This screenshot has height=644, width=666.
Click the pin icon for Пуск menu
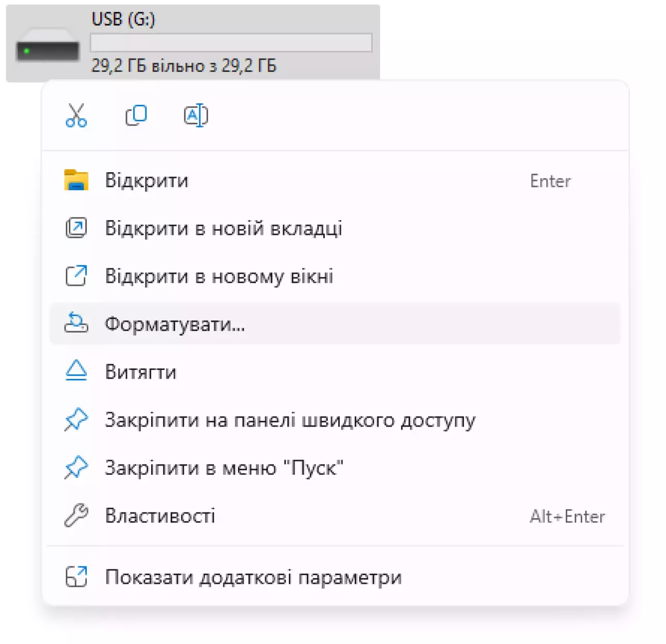tap(76, 468)
